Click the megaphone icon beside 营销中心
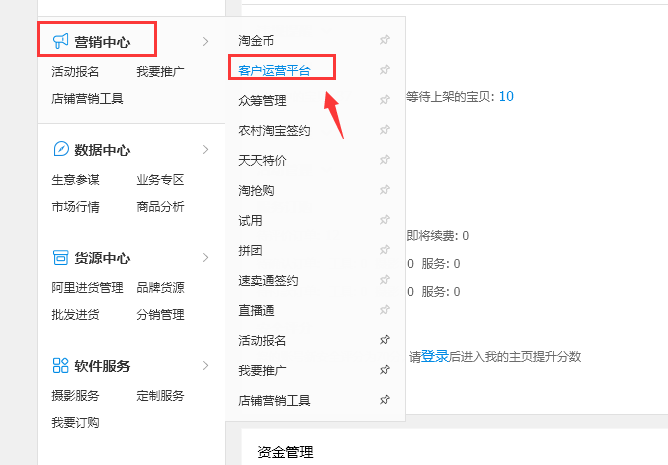The height and width of the screenshot is (465, 668). click(61, 41)
